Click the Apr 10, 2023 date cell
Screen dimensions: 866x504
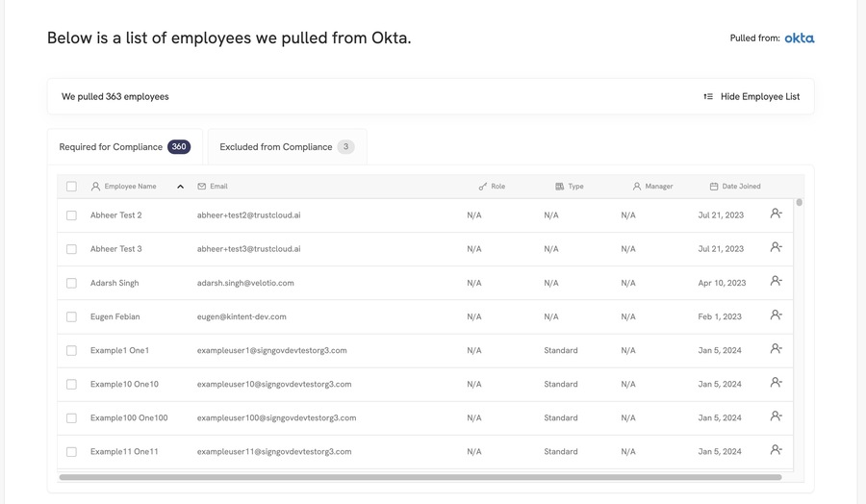[722, 283]
